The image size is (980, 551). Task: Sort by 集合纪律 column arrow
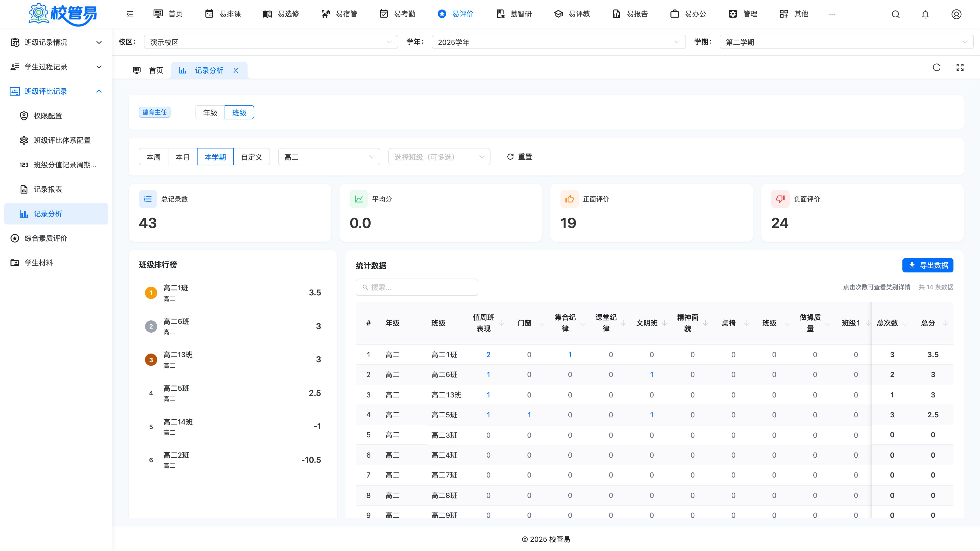(583, 323)
